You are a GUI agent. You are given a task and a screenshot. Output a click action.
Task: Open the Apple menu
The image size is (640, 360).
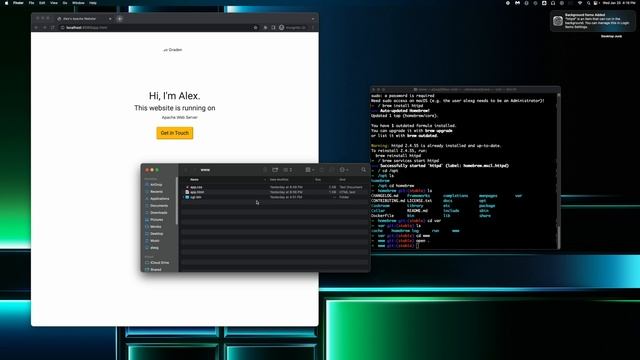6,3
